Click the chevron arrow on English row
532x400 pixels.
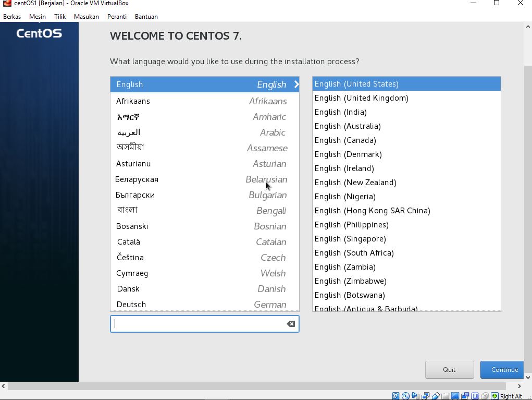296,84
